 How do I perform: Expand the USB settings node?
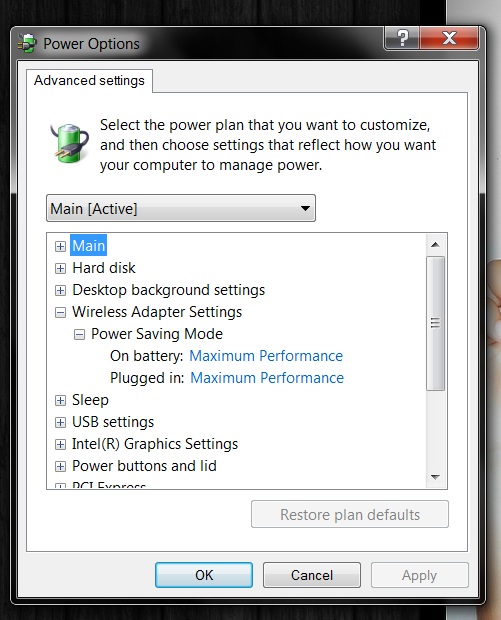60,423
